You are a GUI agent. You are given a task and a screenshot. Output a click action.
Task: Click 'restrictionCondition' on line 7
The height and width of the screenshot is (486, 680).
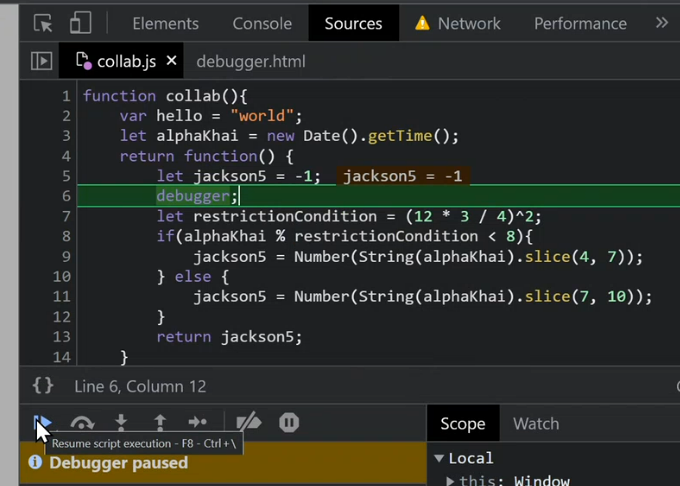click(285, 216)
